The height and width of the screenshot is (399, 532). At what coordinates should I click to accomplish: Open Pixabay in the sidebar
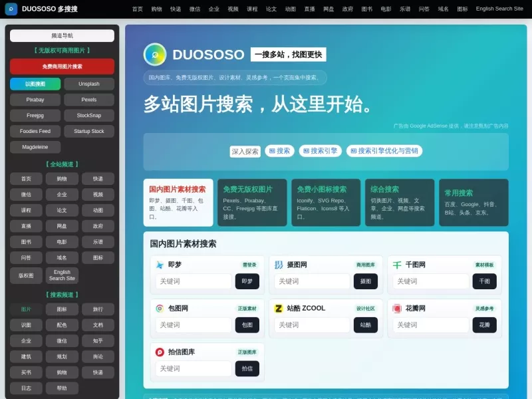tap(35, 100)
